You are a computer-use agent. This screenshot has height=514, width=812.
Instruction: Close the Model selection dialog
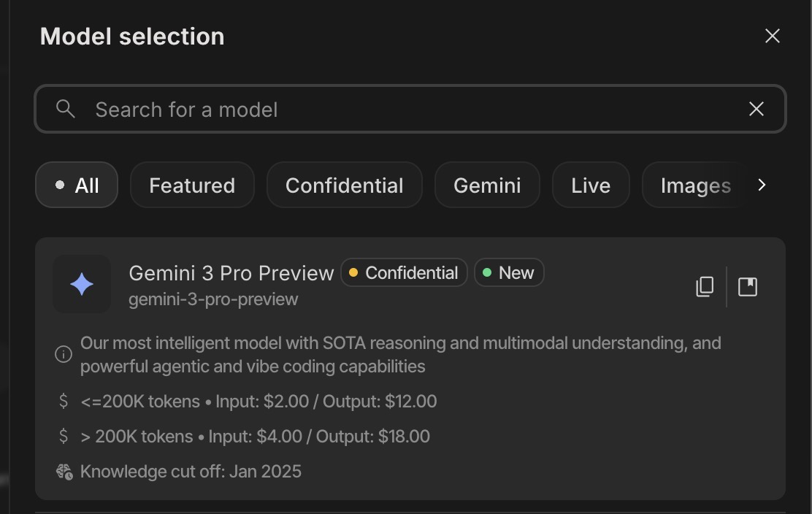tap(772, 37)
